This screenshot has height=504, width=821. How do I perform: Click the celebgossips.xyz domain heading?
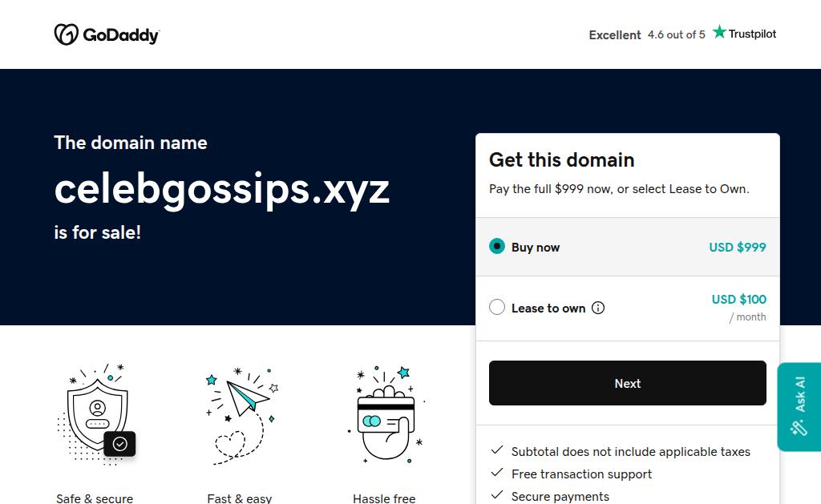coord(222,189)
